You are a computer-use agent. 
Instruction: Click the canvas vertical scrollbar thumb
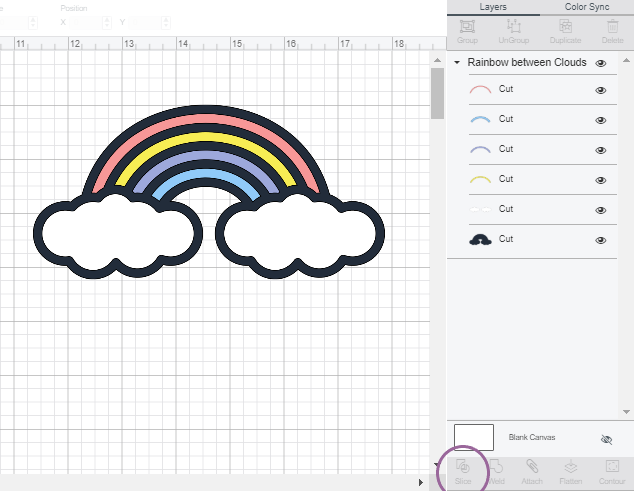(437, 93)
